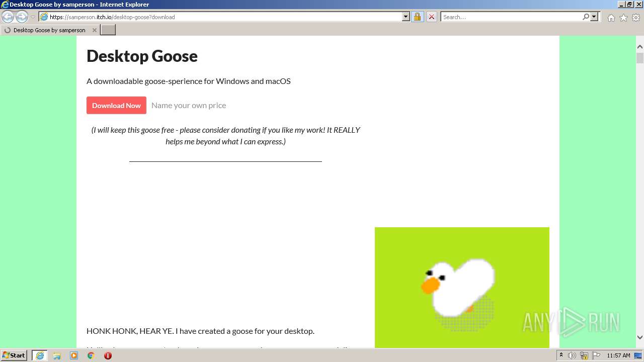The width and height of the screenshot is (644, 362).
Task: Click the 'HONK HONK, HEAR YE' paragraph
Action: coord(200,331)
